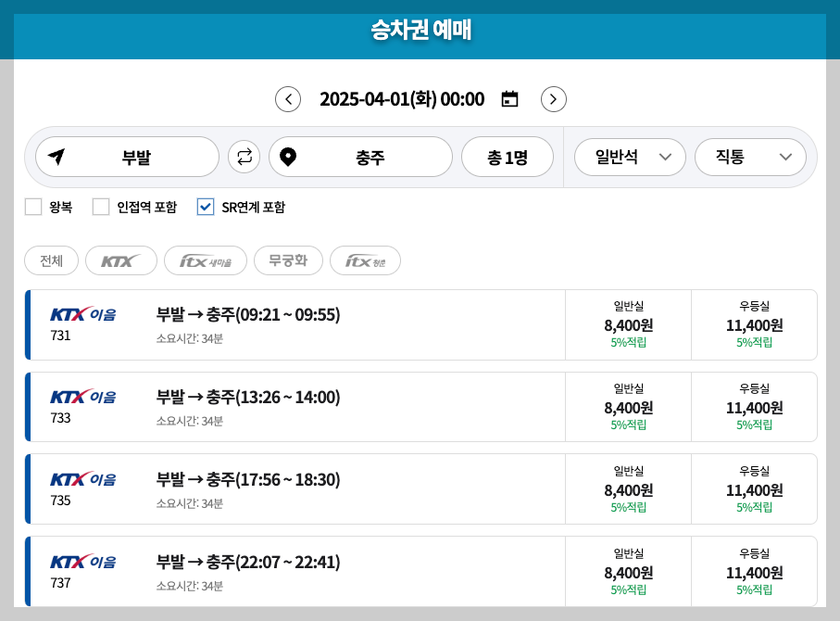This screenshot has width=840, height=621.
Task: Open the 일반석 seat class dropdown
Action: (x=630, y=157)
